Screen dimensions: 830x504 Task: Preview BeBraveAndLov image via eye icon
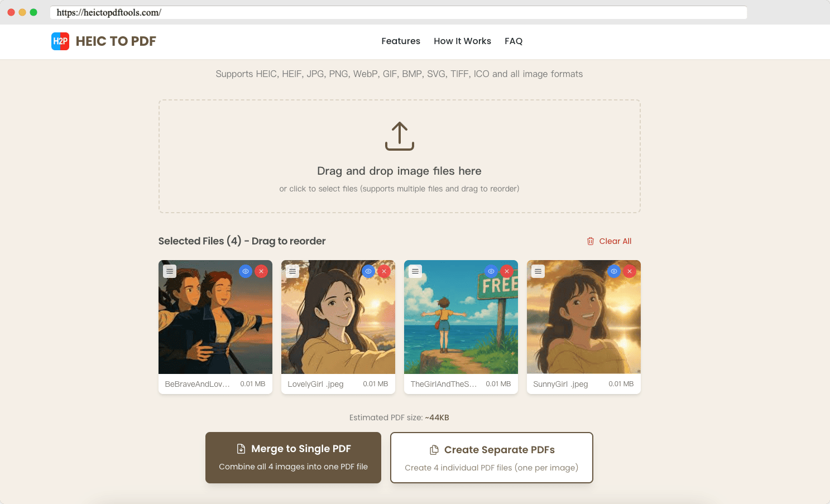[246, 271]
